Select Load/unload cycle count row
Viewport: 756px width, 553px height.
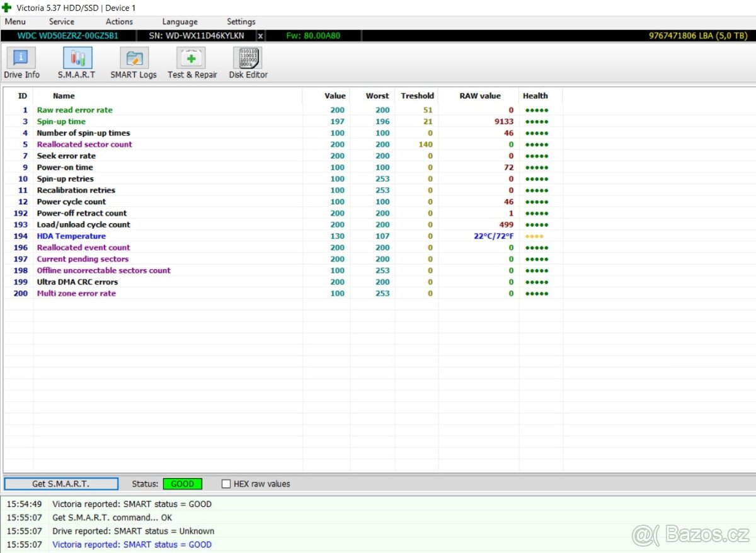283,224
